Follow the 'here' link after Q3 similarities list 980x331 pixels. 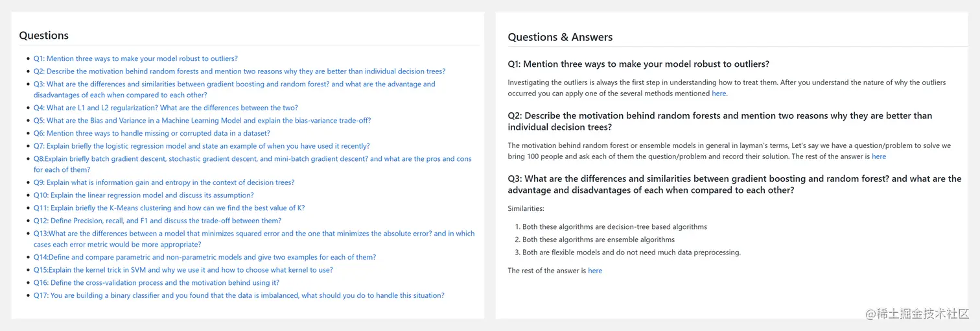click(595, 271)
